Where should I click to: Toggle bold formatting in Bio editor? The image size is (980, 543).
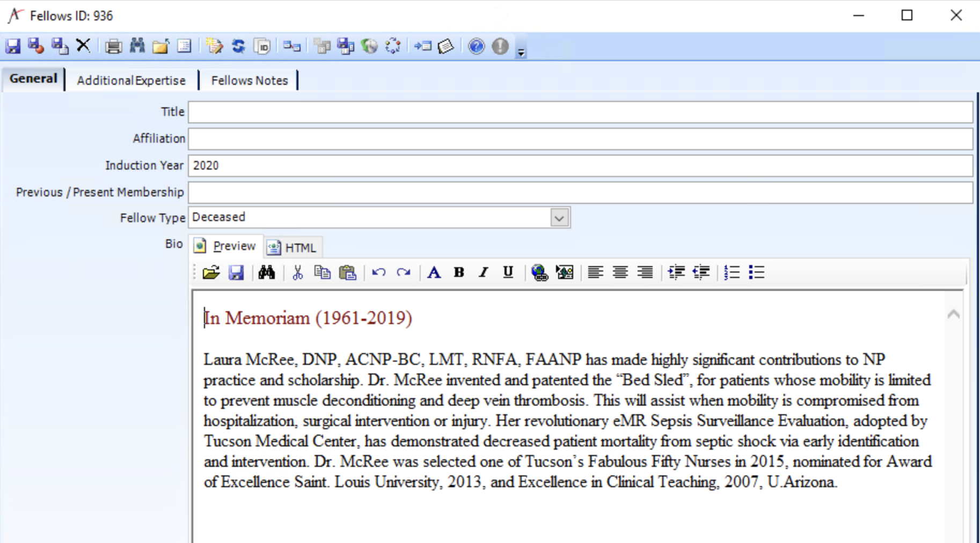point(458,273)
